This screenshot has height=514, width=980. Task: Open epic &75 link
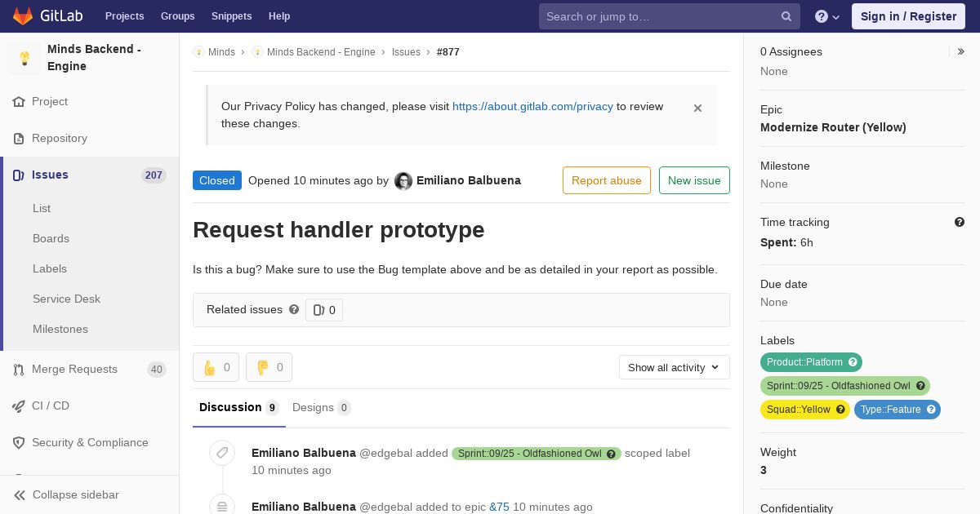pyautogui.click(x=499, y=507)
